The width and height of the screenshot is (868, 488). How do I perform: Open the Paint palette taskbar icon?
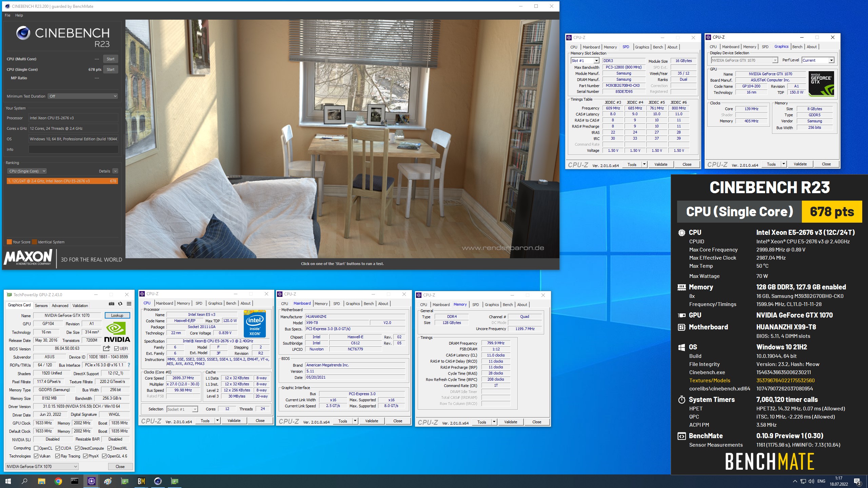[108, 481]
